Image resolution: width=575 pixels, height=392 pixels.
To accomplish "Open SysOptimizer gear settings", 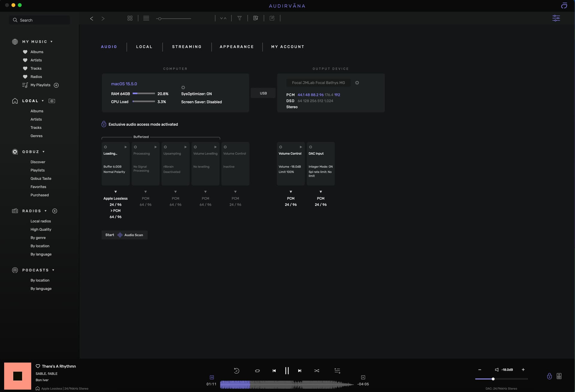I will pyautogui.click(x=183, y=88).
